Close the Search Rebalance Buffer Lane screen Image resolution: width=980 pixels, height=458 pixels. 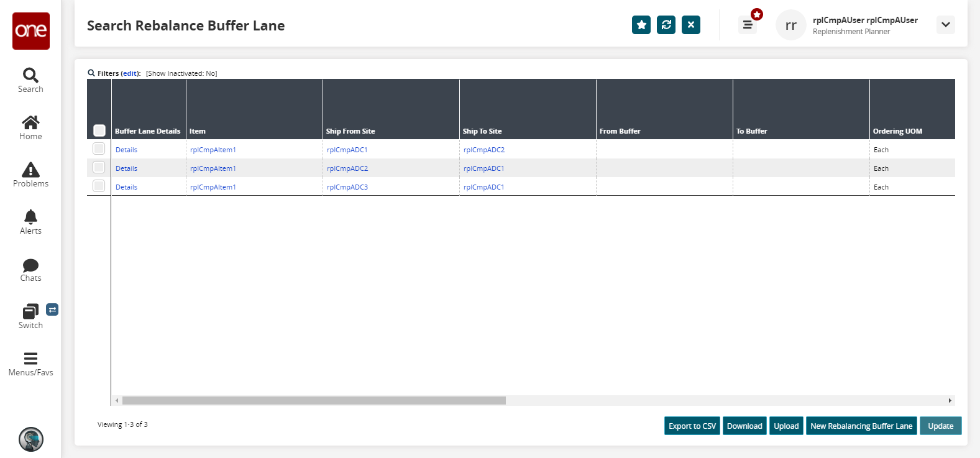[691, 25]
